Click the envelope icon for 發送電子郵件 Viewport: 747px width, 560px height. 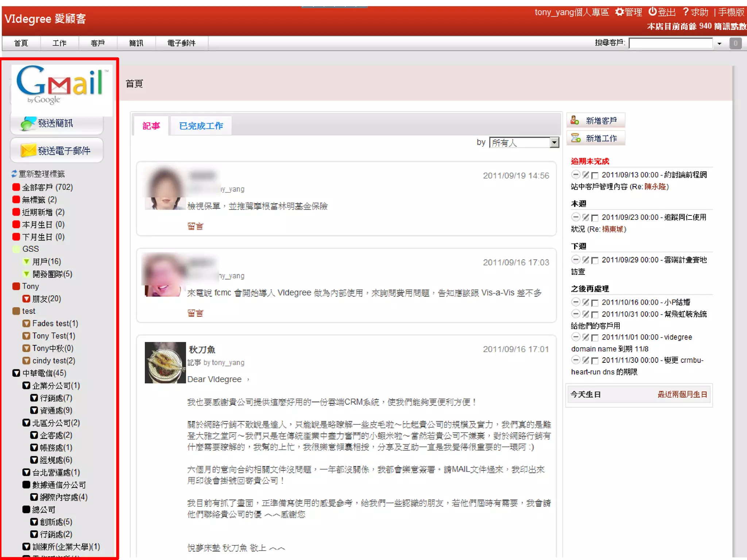point(28,150)
